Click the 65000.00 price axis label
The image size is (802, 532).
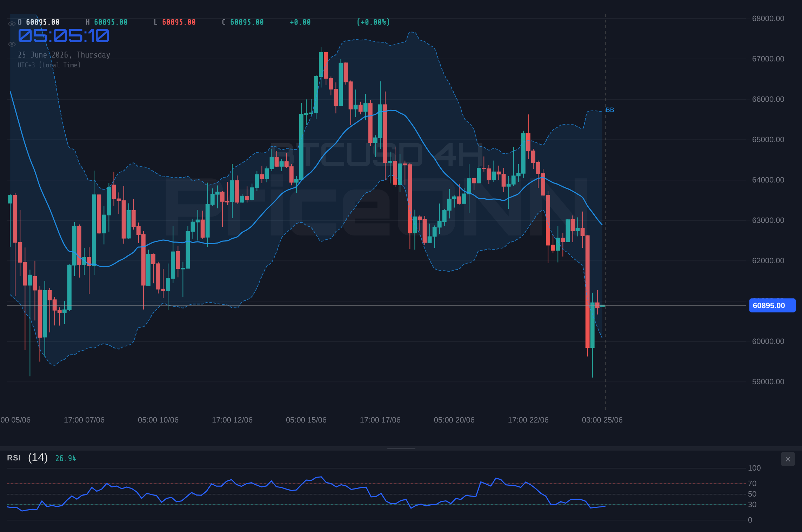pos(768,140)
